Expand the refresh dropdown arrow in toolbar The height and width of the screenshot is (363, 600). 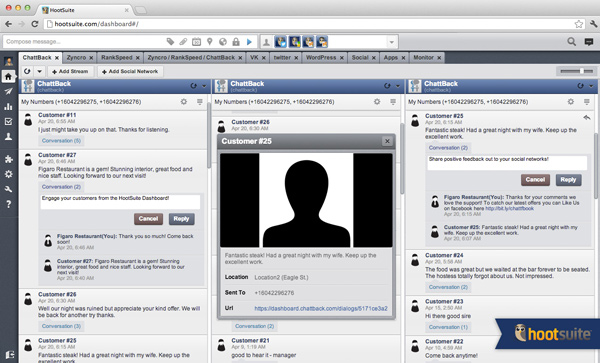pyautogui.click(x=39, y=71)
